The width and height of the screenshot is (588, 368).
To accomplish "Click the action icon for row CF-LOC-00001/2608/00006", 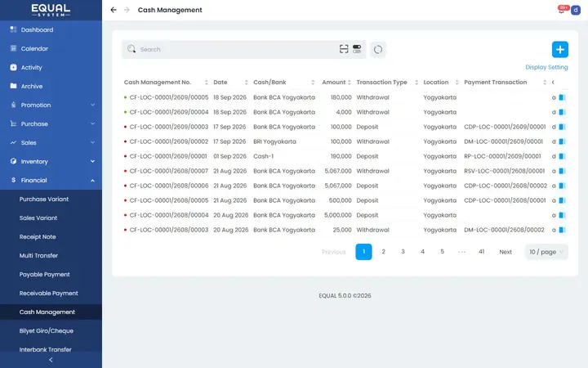I will point(562,186).
